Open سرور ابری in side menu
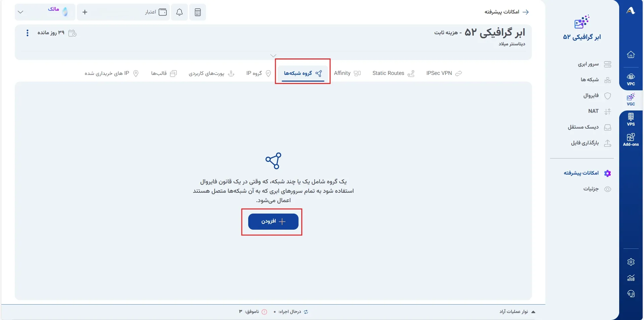 click(594, 64)
